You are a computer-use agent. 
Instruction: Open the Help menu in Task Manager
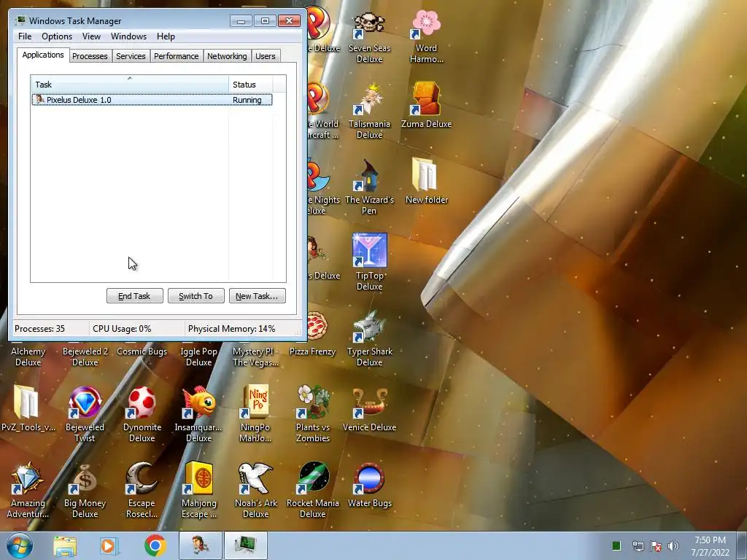point(166,36)
